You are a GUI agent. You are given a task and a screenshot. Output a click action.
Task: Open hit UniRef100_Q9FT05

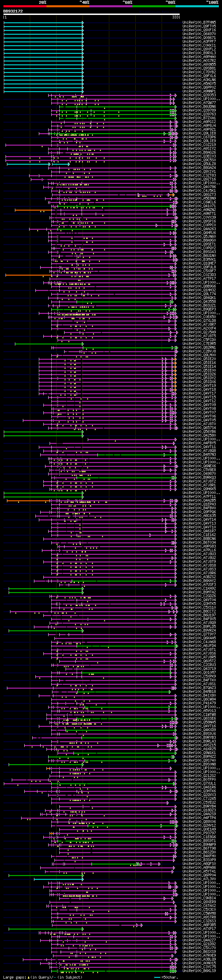[199, 26]
